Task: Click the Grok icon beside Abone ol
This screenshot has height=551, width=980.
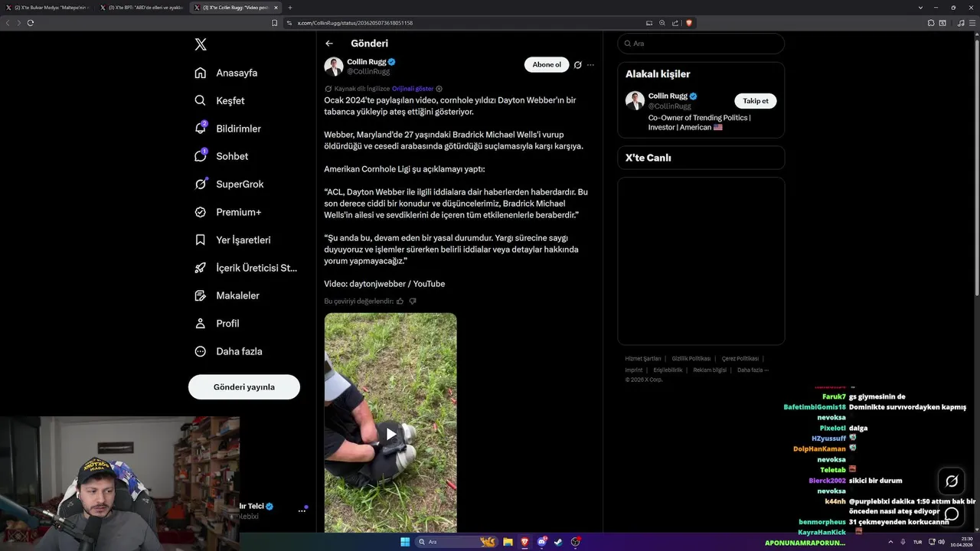Action: pos(578,65)
